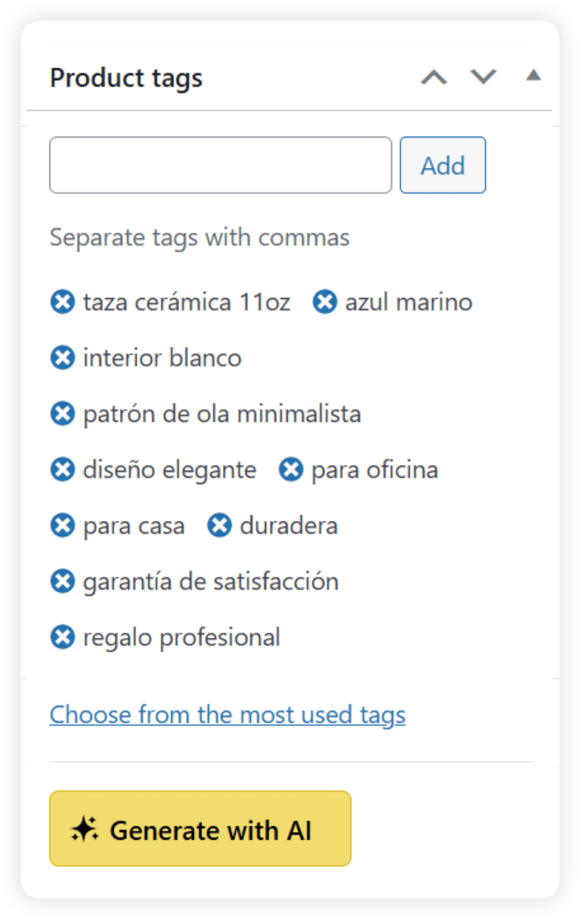Screen dimensions: 586x924
Task: Move the Product tags panel down
Action: click(x=483, y=77)
